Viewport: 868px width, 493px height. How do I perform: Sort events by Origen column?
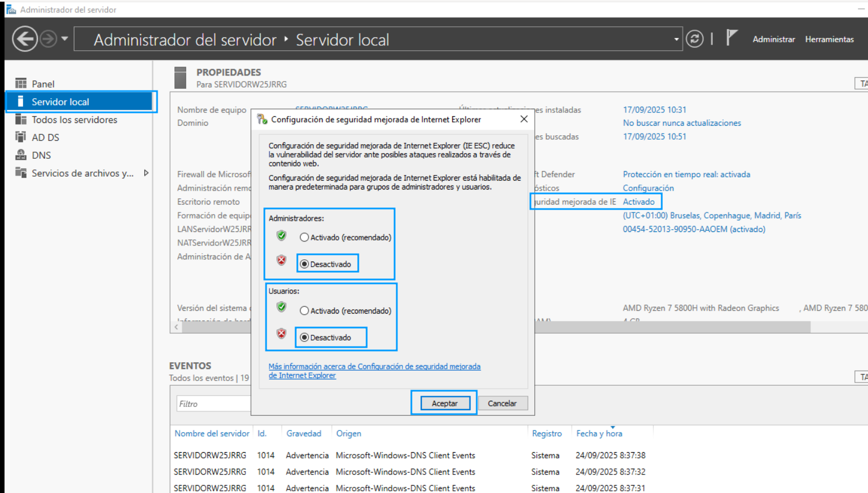(349, 434)
